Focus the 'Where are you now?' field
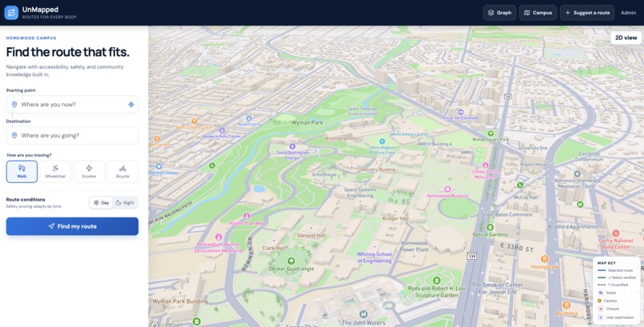The image size is (644, 327). click(72, 105)
